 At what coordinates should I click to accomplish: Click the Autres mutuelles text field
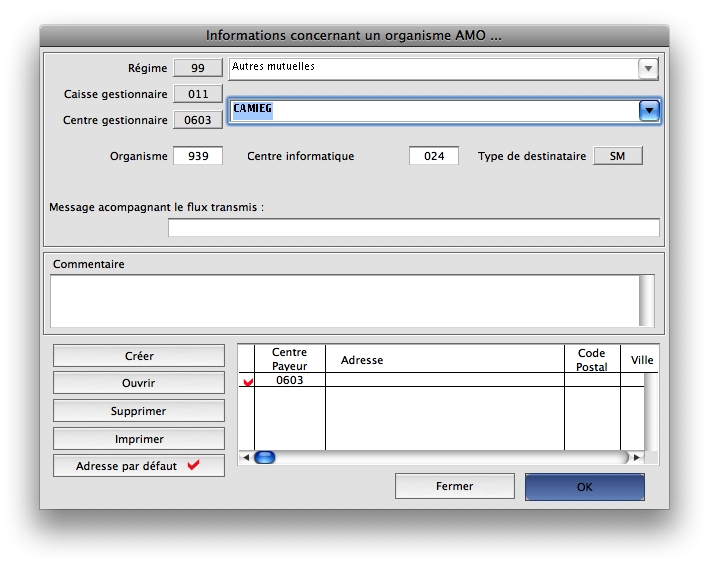point(433,69)
